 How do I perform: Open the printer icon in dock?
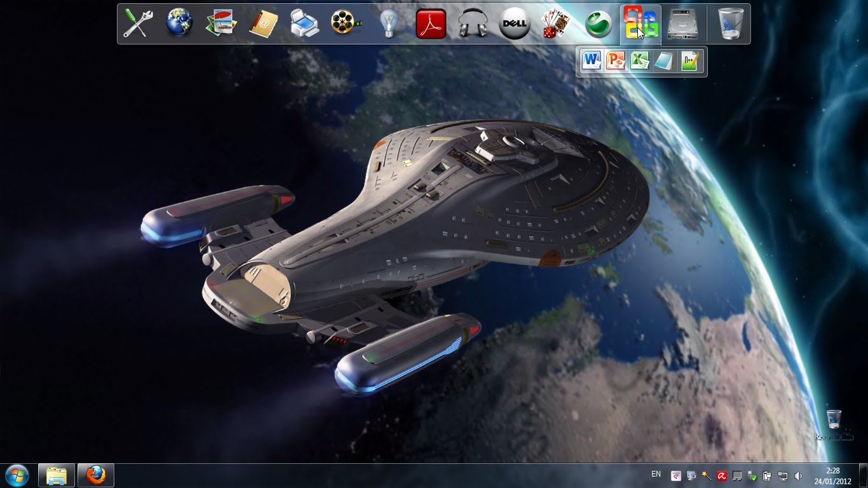304,24
